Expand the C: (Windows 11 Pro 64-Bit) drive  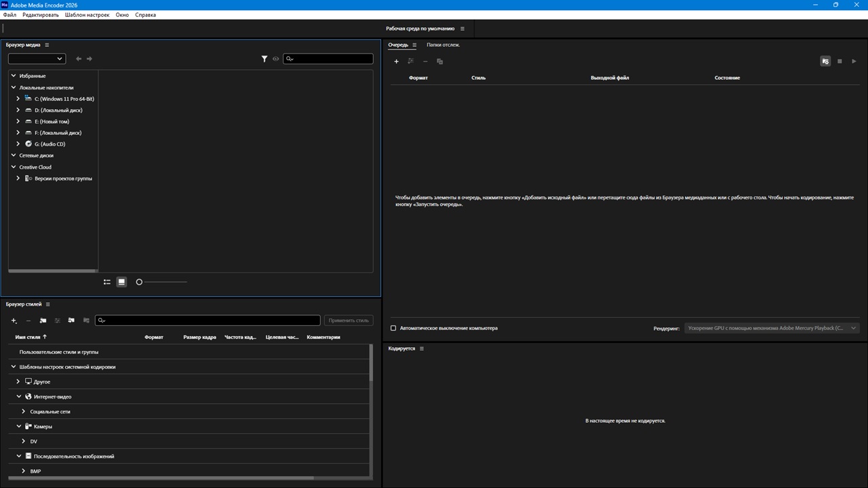point(18,99)
